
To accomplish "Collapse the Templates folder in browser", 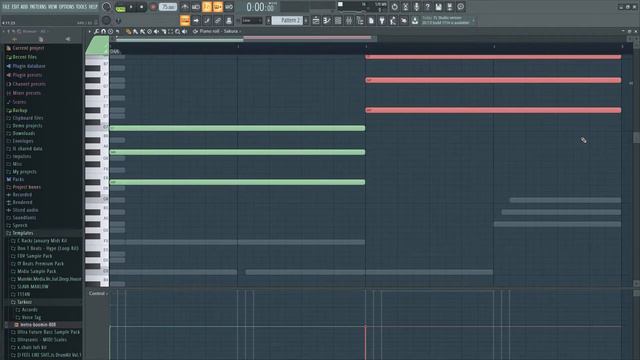I will tap(22, 233).
